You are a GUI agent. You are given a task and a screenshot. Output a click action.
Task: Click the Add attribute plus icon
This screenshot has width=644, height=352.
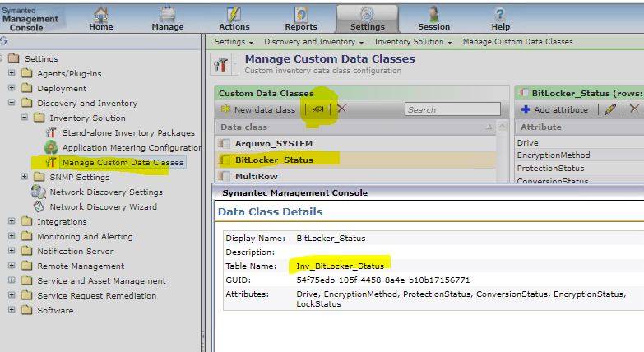(x=526, y=109)
